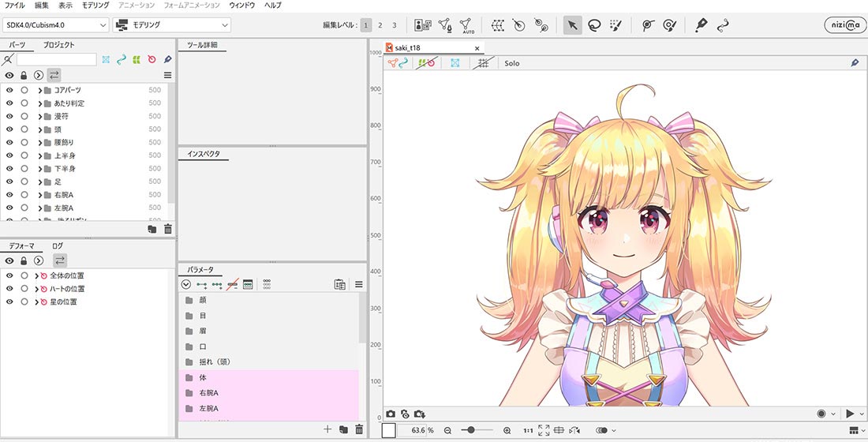Zoom in with the plus magnifier

pos(507,430)
